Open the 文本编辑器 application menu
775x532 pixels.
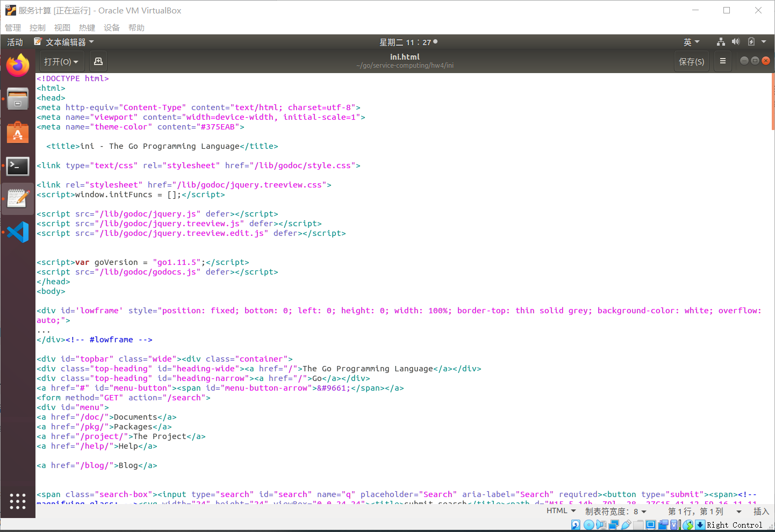coord(64,42)
